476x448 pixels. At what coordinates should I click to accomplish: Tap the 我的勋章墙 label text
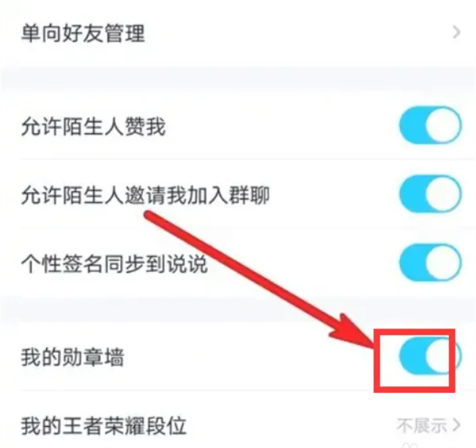[72, 357]
